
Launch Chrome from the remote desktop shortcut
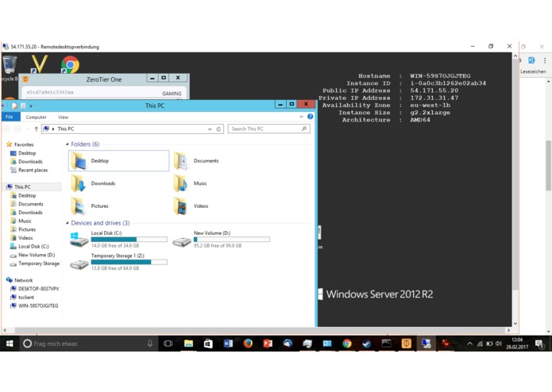(x=70, y=65)
